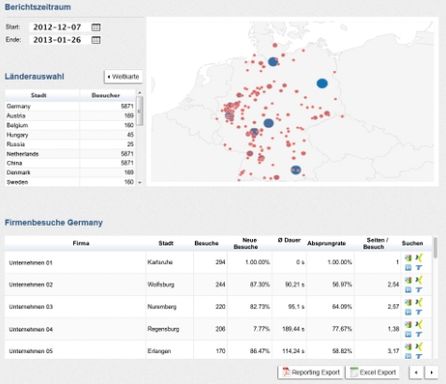Select China in the country list
The image size is (446, 384).
pos(70,163)
